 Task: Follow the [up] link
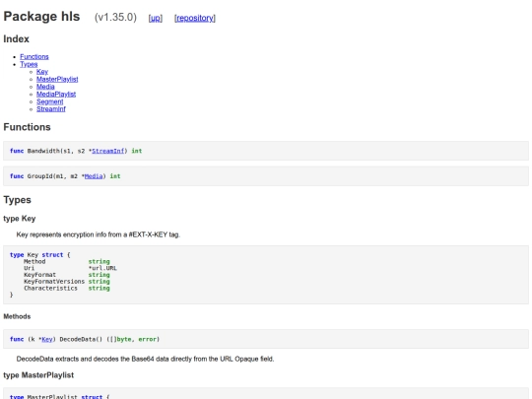coord(156,18)
